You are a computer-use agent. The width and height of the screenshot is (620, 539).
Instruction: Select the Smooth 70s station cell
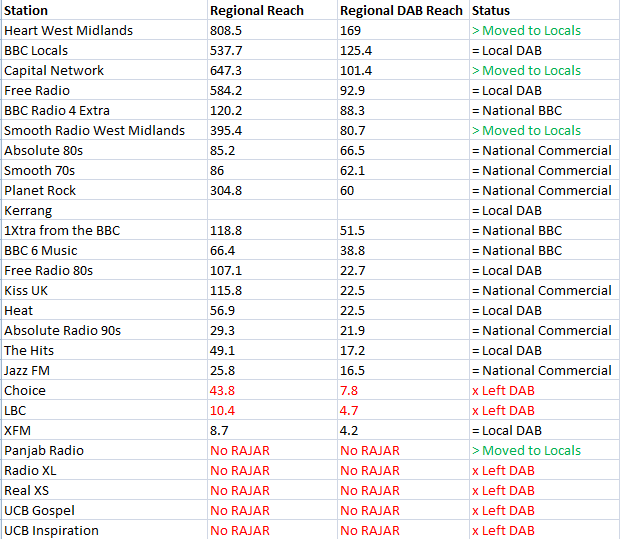[x=104, y=170]
